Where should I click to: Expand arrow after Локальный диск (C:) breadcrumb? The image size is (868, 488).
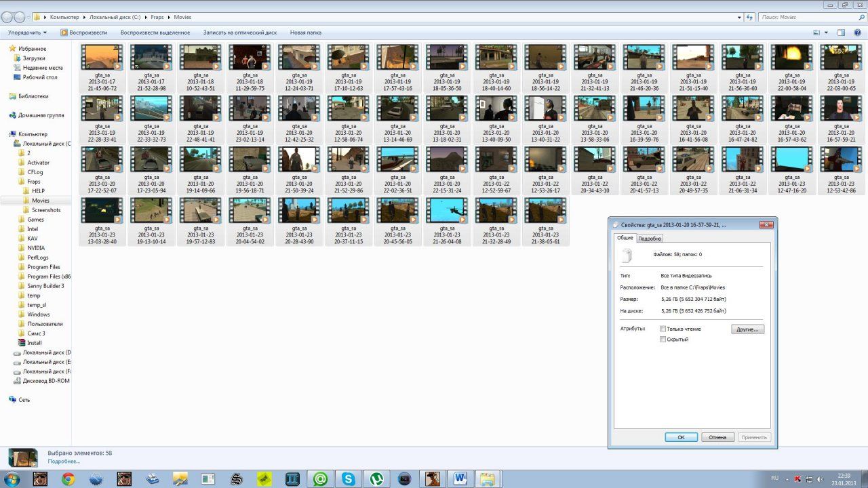145,17
